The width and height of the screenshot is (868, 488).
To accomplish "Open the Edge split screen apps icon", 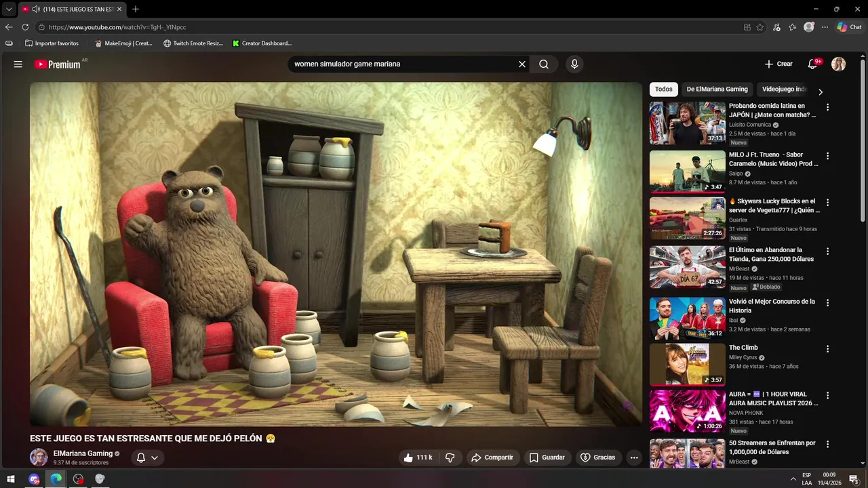I will coord(747,27).
